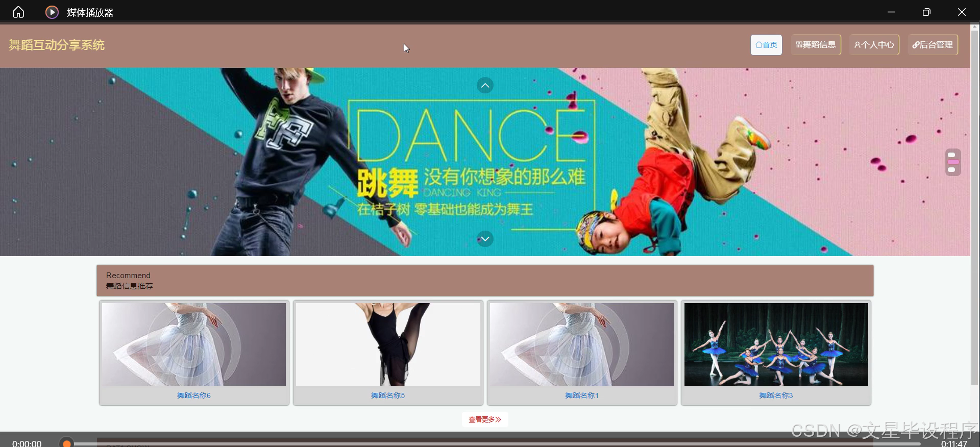Close the media player window
Viewport: 980px width, 447px height.
tap(962, 12)
